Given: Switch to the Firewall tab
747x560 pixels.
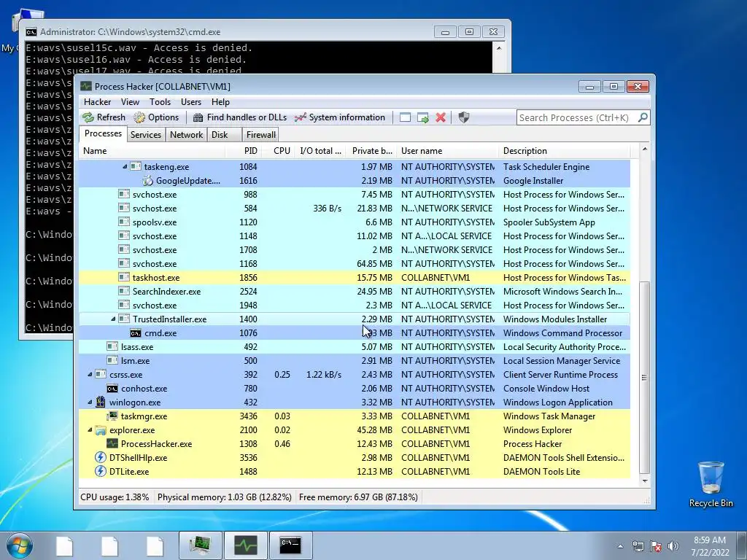Looking at the screenshot, I should point(260,135).
